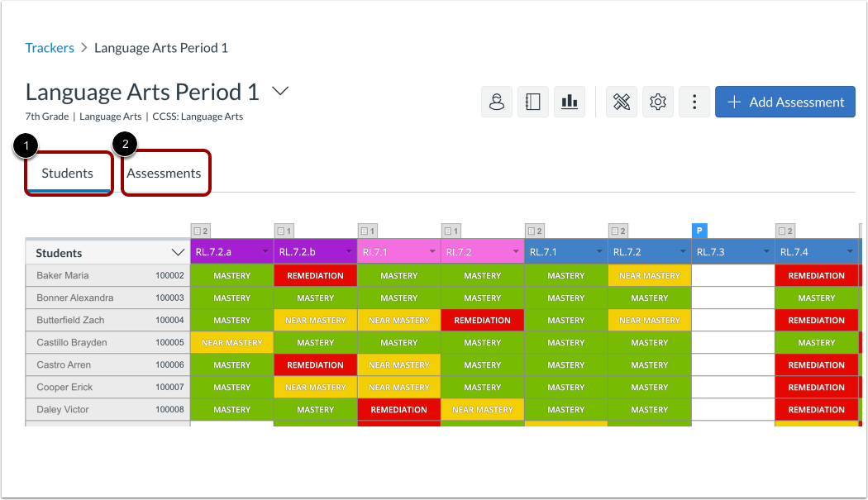The width and height of the screenshot is (868, 500).
Task: Open the tracker settings gear icon
Action: 657,101
